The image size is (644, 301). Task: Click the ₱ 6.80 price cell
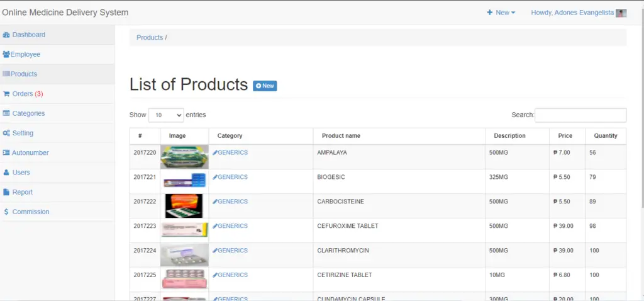[x=567, y=279]
